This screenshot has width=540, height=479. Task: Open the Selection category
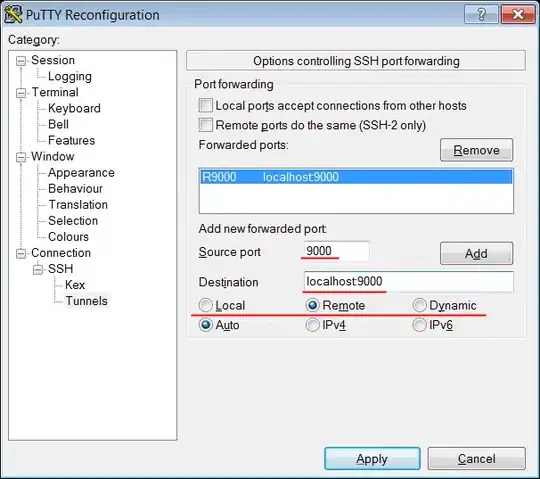(x=73, y=221)
